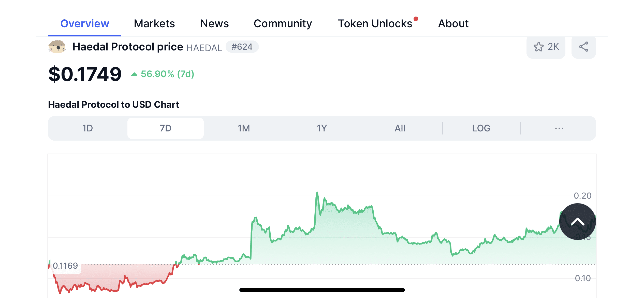The image size is (644, 298).
Task: Tap the HAEDAL ticker symbol
Action: [204, 48]
